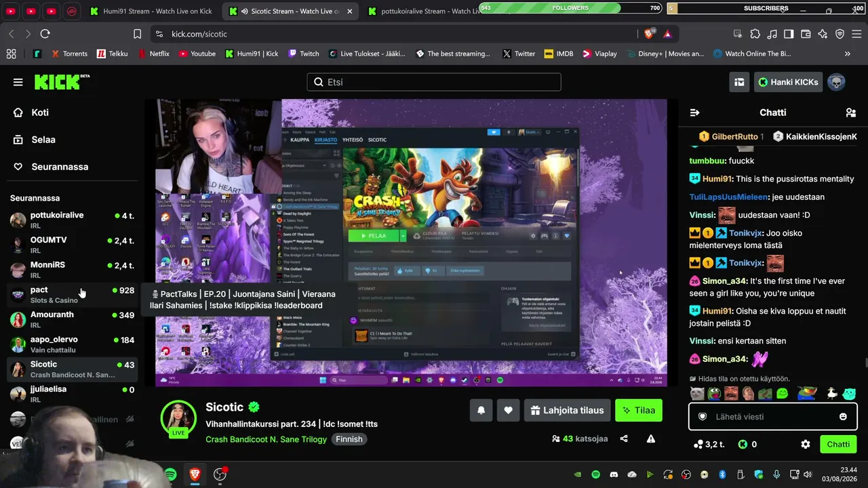Send message with Chatti button
This screenshot has width=868, height=488.
[838, 445]
